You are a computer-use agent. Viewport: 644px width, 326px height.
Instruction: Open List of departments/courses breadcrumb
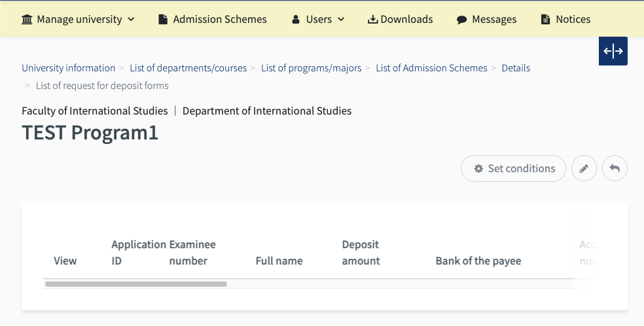[188, 68]
